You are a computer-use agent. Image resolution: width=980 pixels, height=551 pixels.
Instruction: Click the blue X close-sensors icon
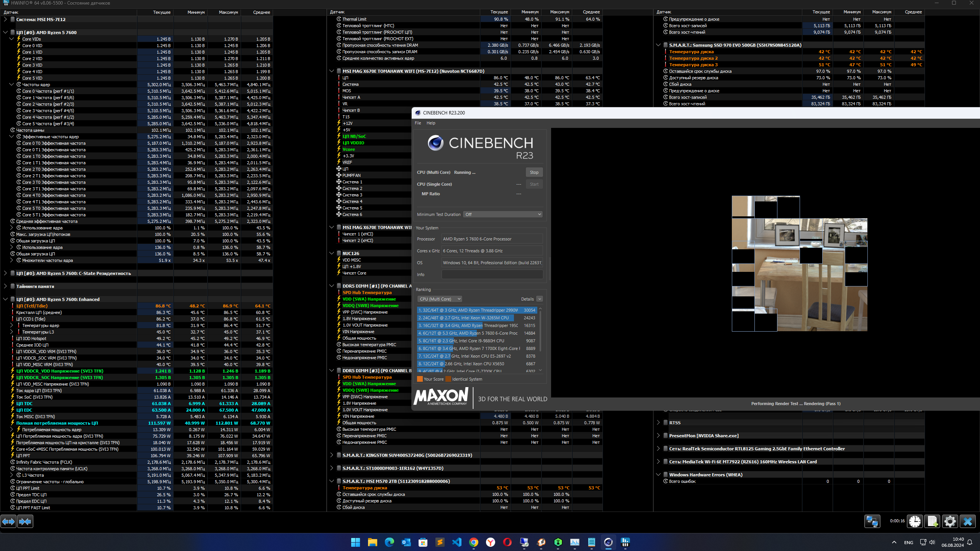pyautogui.click(x=967, y=522)
